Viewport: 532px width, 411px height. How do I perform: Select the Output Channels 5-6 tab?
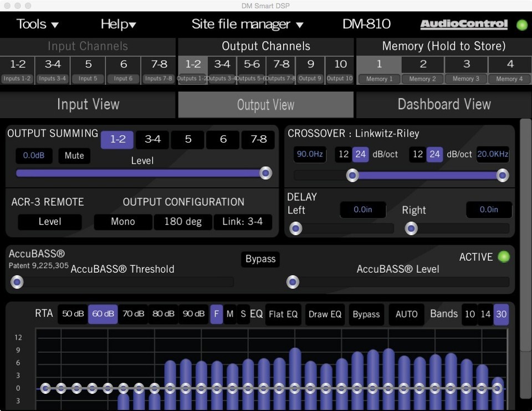pos(251,64)
